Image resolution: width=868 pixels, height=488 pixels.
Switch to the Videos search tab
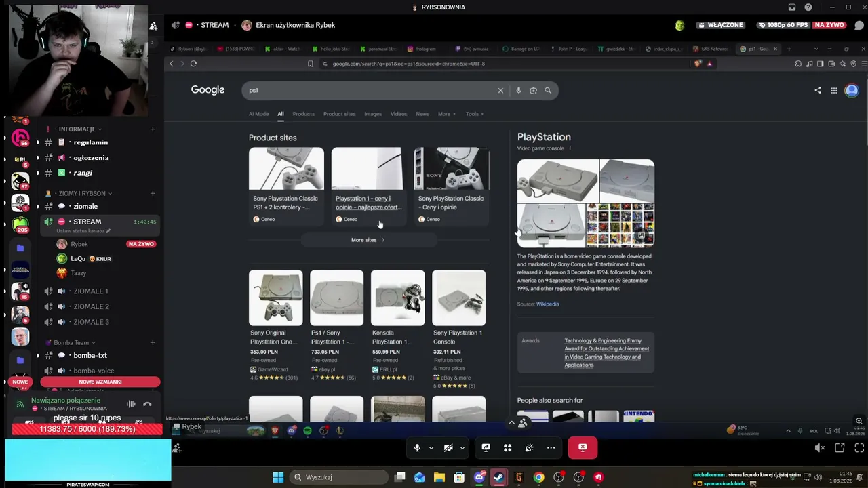[x=399, y=114]
